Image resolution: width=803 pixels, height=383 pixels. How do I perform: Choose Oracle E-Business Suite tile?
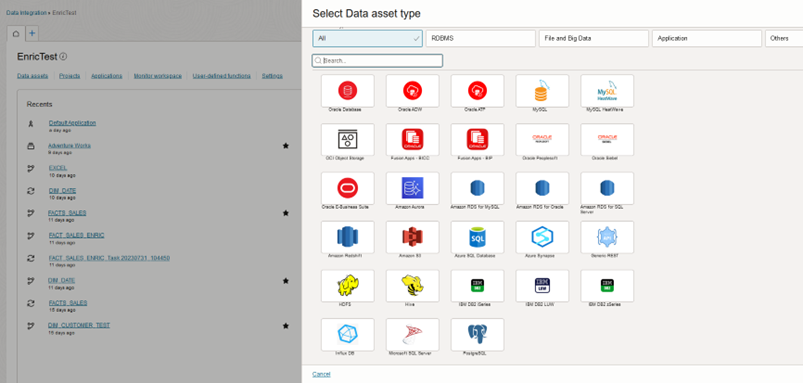(x=347, y=188)
